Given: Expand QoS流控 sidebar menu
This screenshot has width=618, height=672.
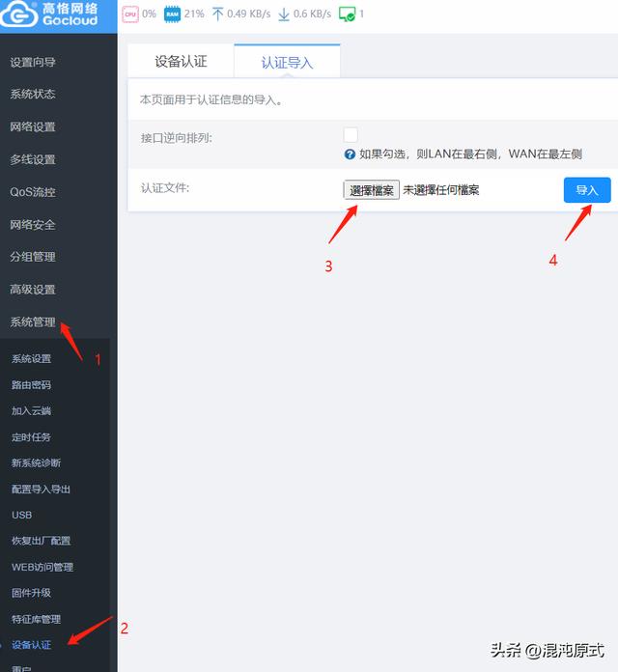Looking at the screenshot, I should point(33,192).
